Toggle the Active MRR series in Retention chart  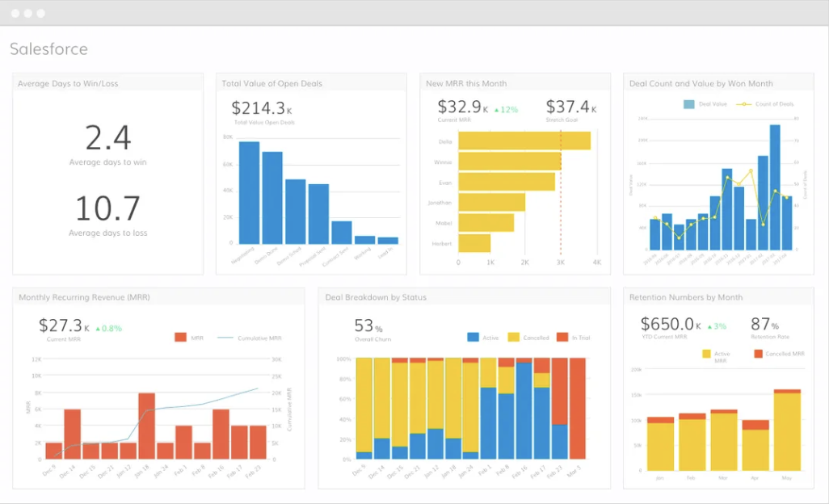click(x=707, y=354)
